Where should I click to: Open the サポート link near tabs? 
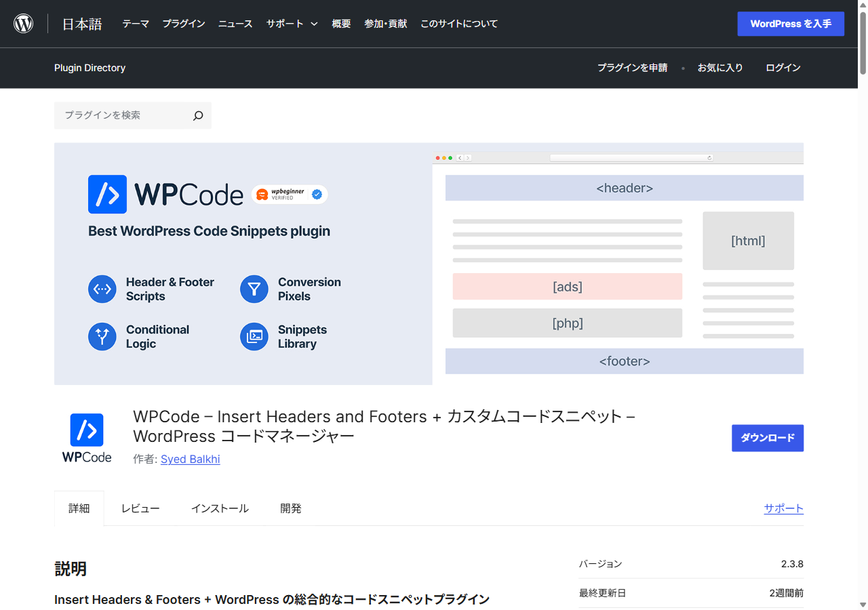point(784,508)
